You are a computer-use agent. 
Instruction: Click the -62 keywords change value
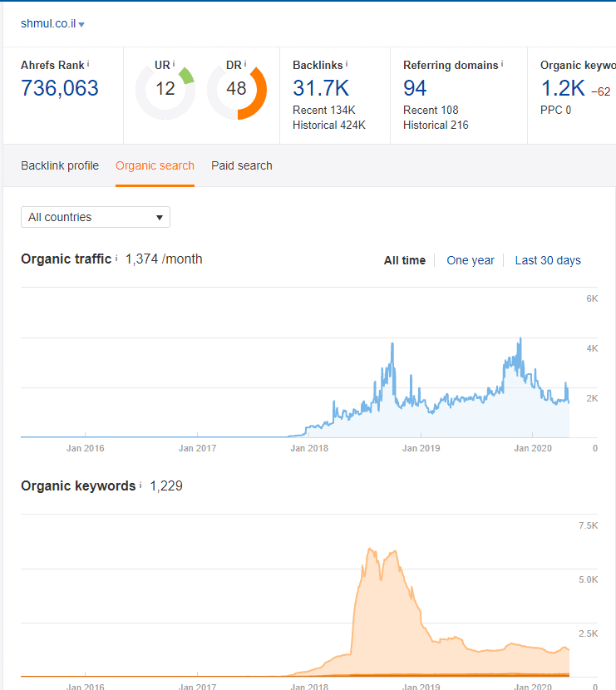click(x=600, y=91)
